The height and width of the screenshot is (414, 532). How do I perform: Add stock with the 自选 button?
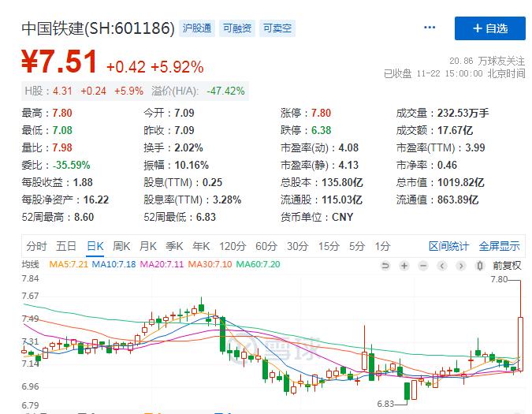pos(490,28)
